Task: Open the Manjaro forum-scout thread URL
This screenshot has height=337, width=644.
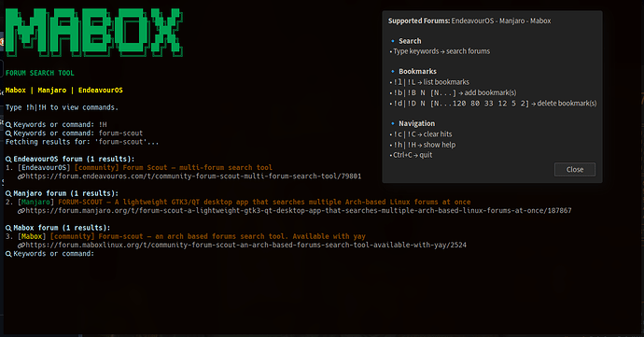Action: tap(298, 210)
